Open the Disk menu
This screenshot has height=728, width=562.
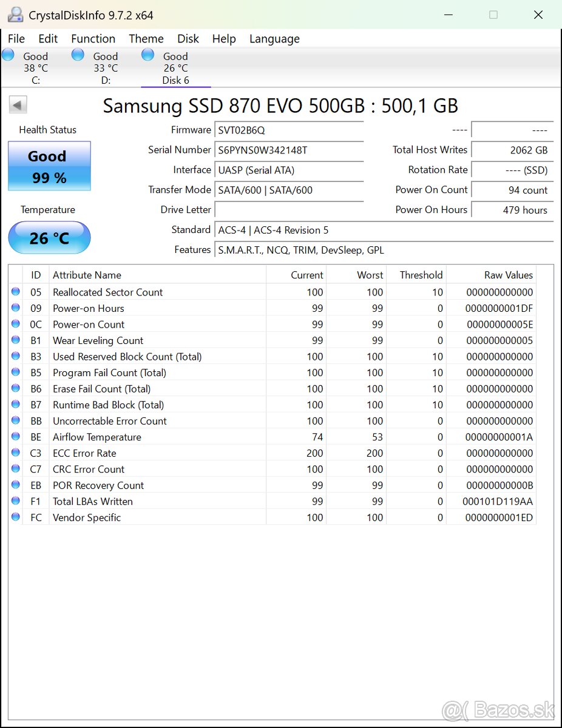pos(188,38)
